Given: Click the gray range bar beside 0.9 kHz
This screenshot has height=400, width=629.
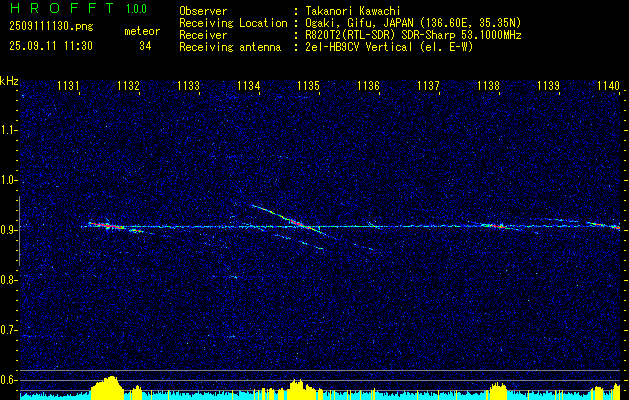Looking at the screenshot, I should 19,231.
